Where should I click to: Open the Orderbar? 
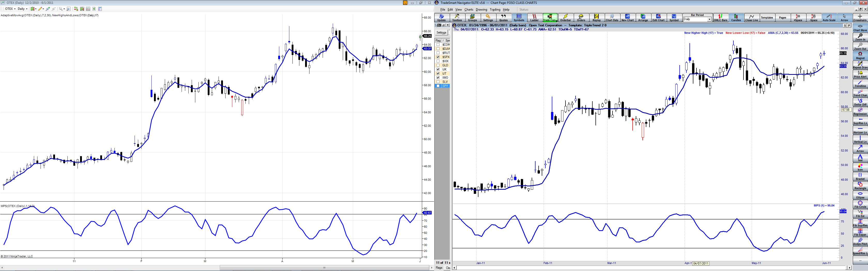565,18
